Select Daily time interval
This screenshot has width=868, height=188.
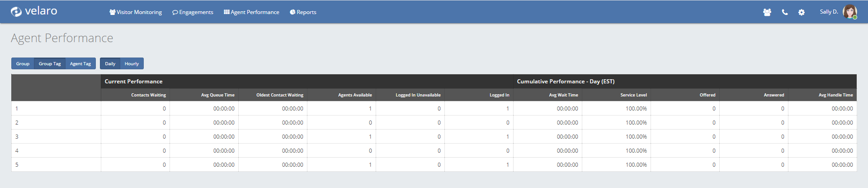[x=110, y=64]
